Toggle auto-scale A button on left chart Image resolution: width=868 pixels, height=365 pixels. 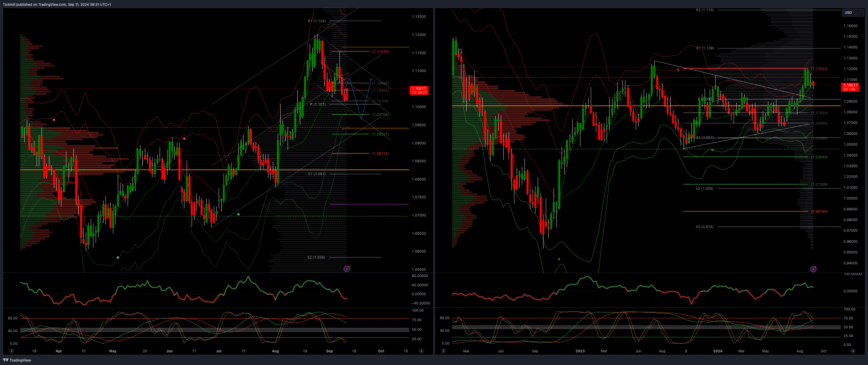[x=421, y=351]
